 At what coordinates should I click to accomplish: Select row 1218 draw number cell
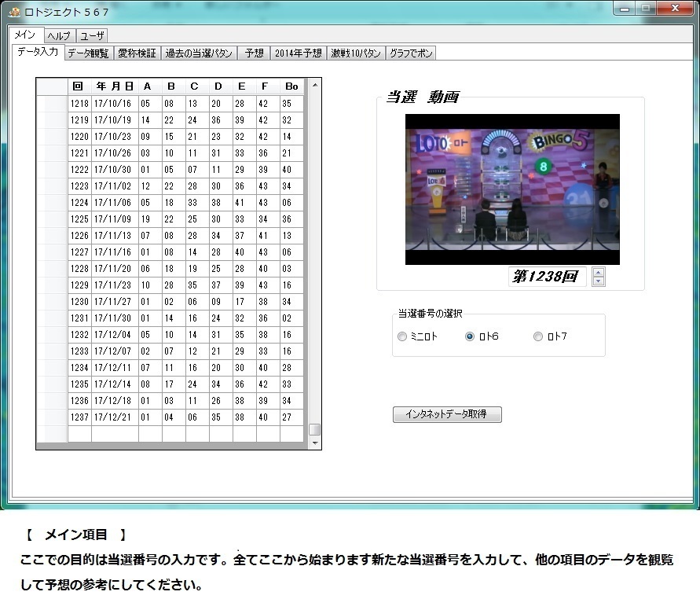79,104
